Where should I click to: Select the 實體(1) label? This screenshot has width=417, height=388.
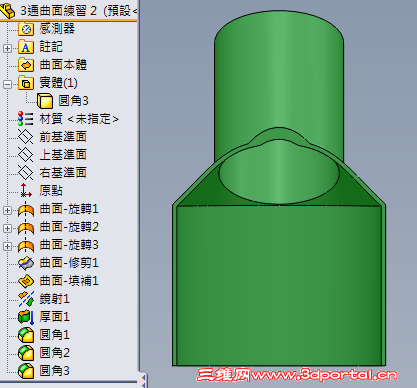(x=58, y=83)
